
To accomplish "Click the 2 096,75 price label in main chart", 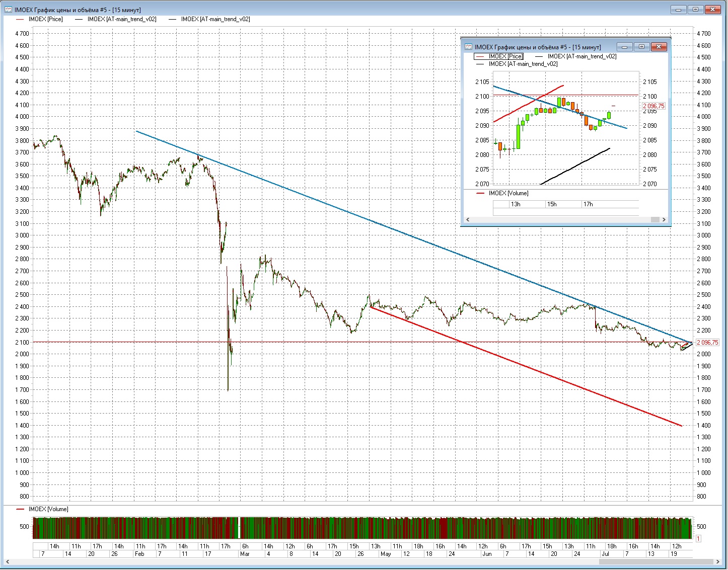I will point(707,343).
